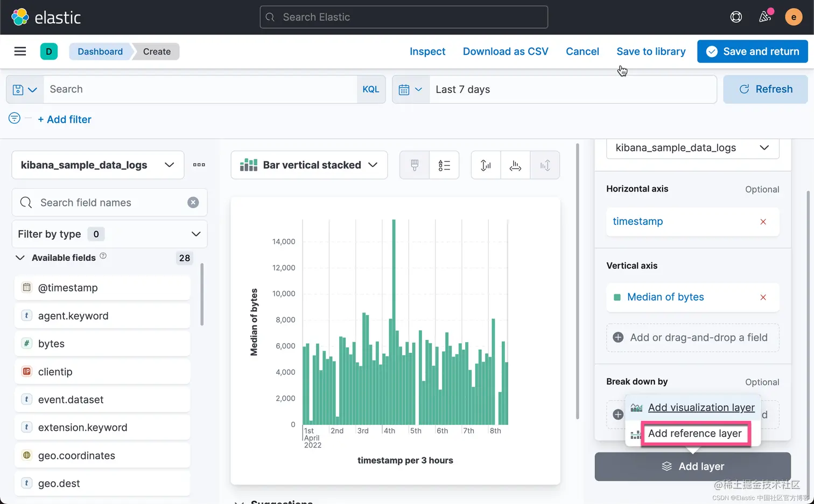Click Save to library
The image size is (814, 504).
coord(651,52)
